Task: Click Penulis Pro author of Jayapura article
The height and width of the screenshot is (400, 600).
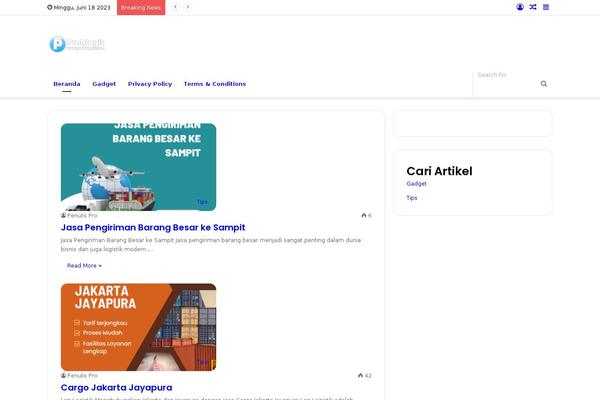Action: tap(79, 376)
